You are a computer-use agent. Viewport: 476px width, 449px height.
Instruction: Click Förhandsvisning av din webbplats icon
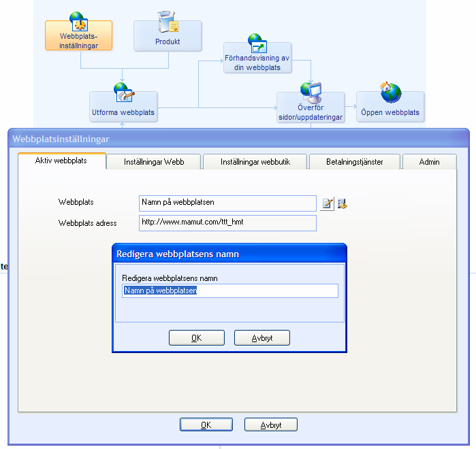257,44
